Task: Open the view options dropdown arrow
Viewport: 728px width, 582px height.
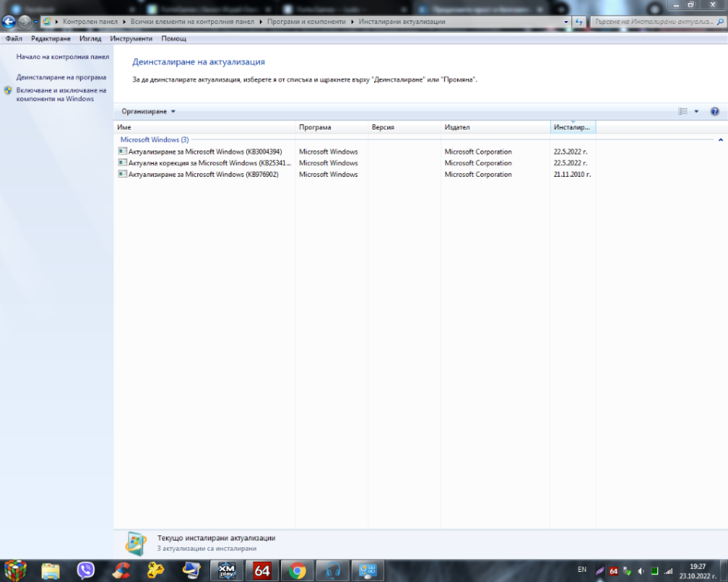Action: pos(696,112)
